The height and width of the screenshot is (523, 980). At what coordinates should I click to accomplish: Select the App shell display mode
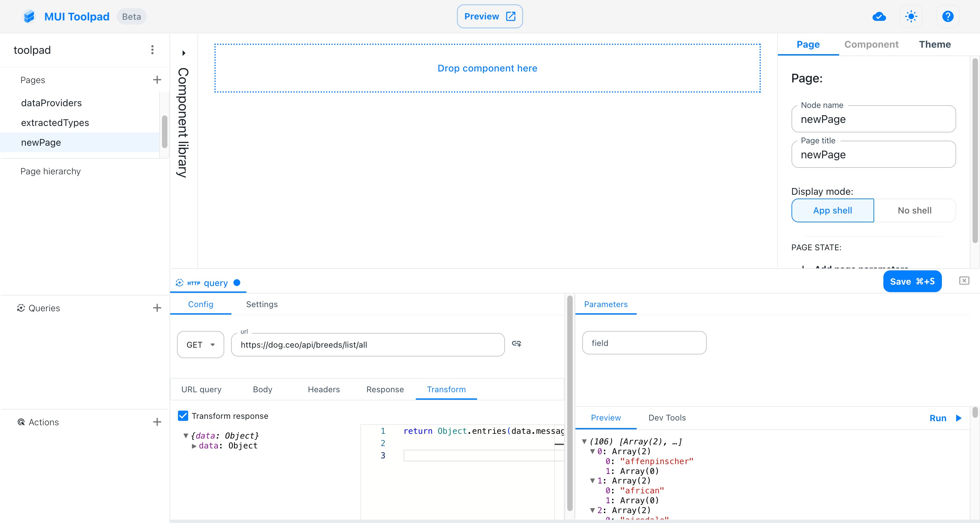coord(832,210)
